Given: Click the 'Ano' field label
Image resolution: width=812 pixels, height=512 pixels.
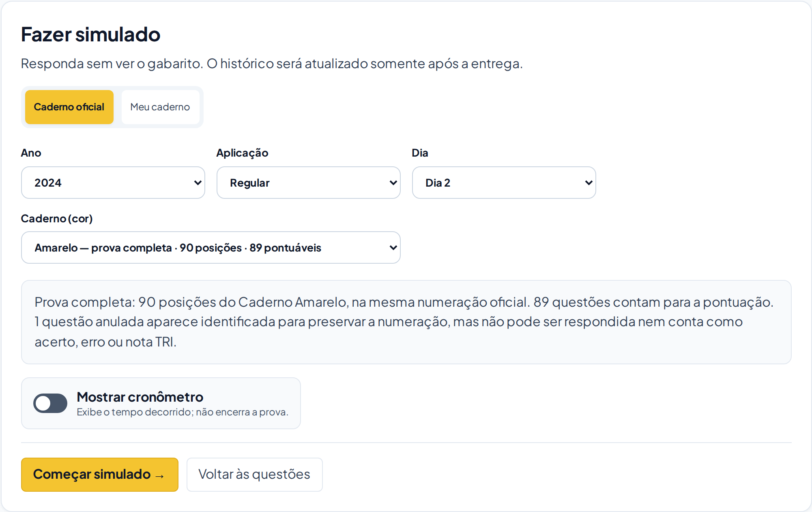Looking at the screenshot, I should point(31,153).
